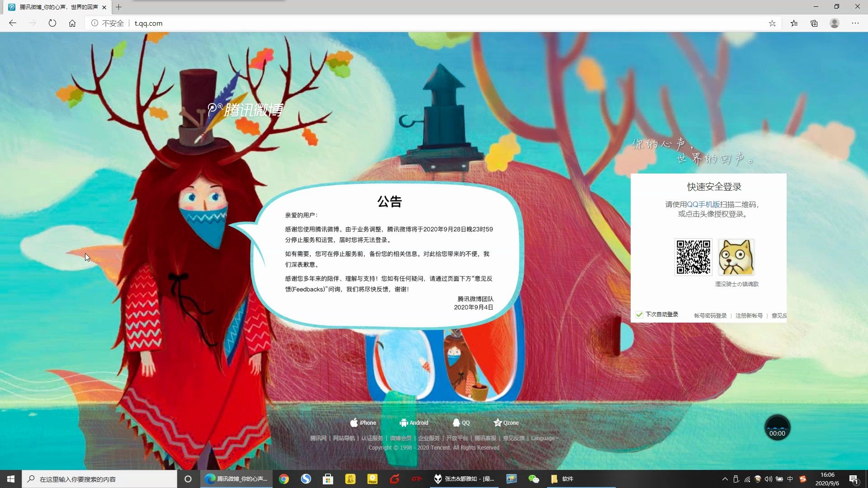
Task: Open the Qzone footer link
Action: [x=506, y=422]
